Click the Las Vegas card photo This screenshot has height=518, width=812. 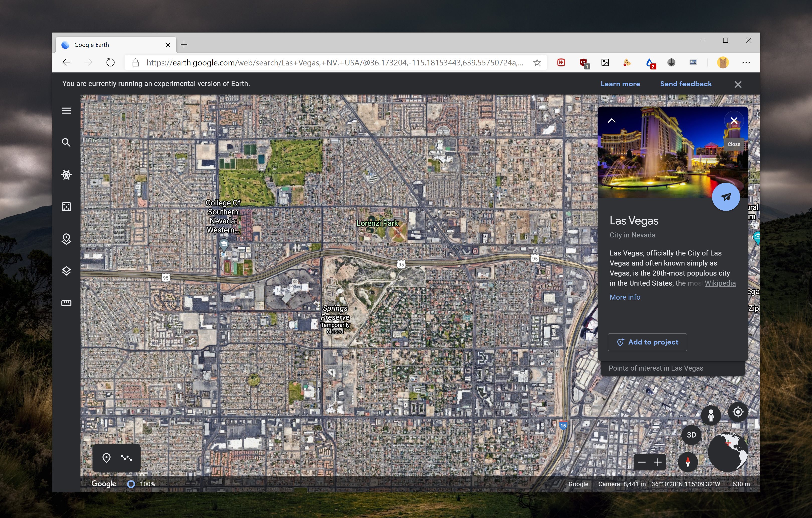tap(673, 152)
